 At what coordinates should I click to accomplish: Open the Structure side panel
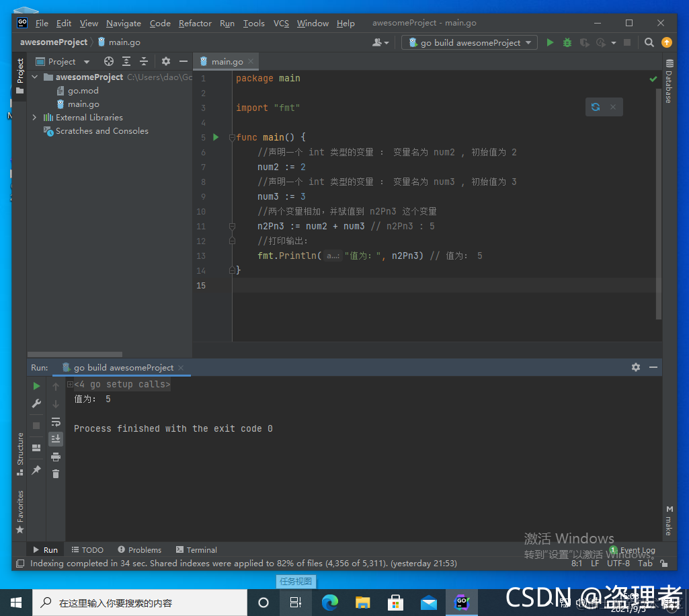click(19, 453)
